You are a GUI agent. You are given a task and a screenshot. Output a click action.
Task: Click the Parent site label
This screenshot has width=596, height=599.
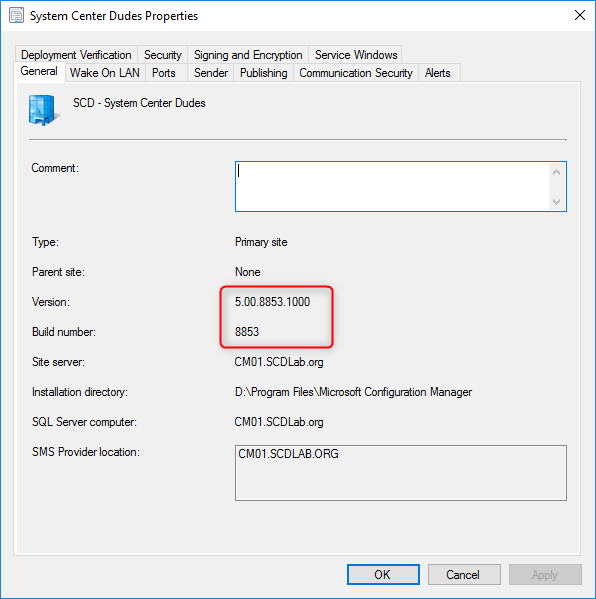[x=58, y=272]
